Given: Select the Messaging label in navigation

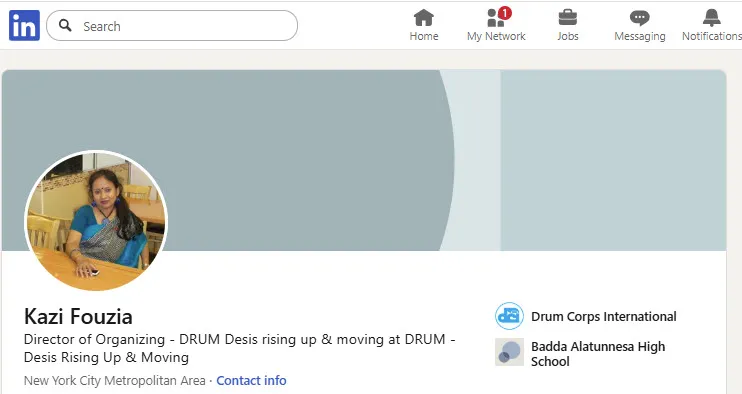Looking at the screenshot, I should (639, 36).
